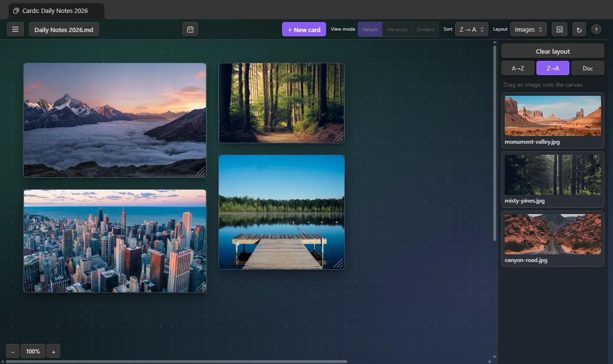Open the help question mark button

coord(596,30)
